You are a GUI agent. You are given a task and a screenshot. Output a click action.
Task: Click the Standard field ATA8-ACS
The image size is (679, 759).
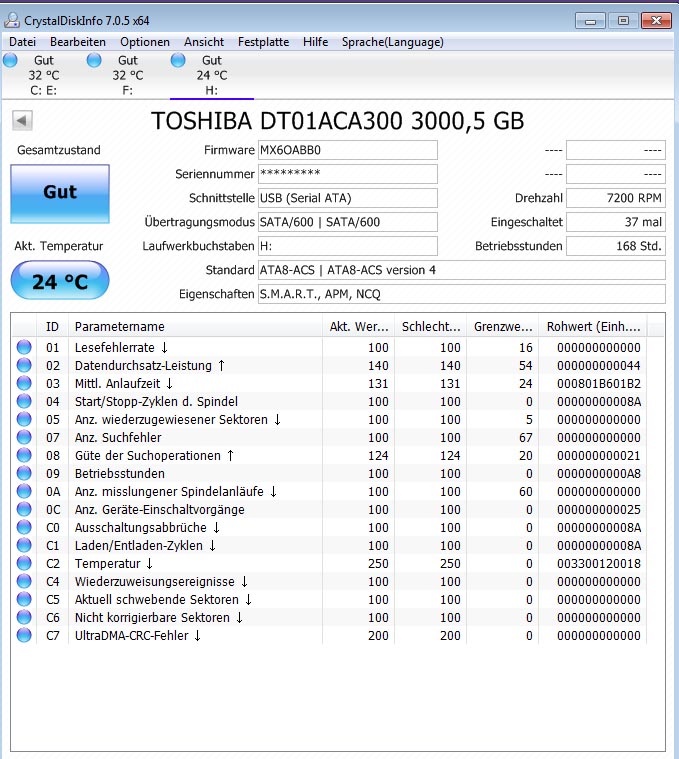click(x=462, y=270)
